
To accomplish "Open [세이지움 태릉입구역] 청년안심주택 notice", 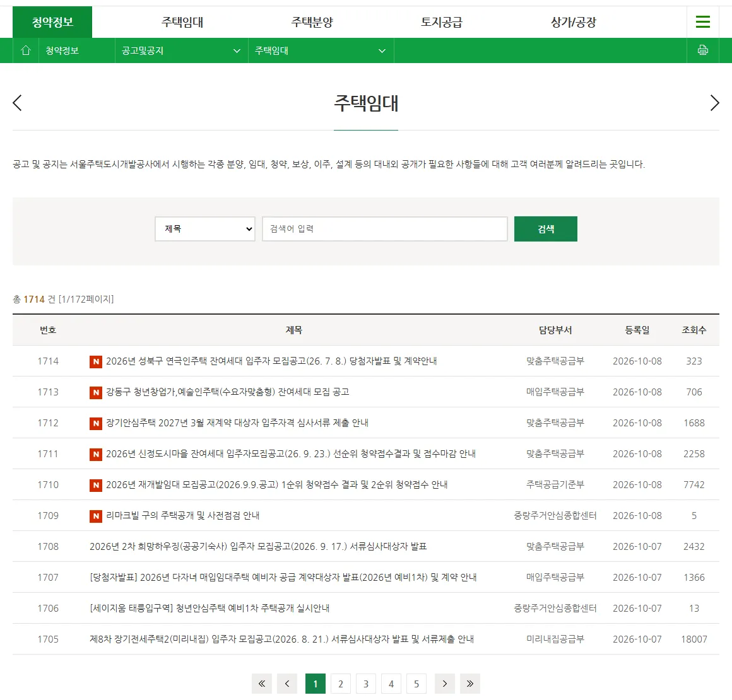I will point(210,608).
